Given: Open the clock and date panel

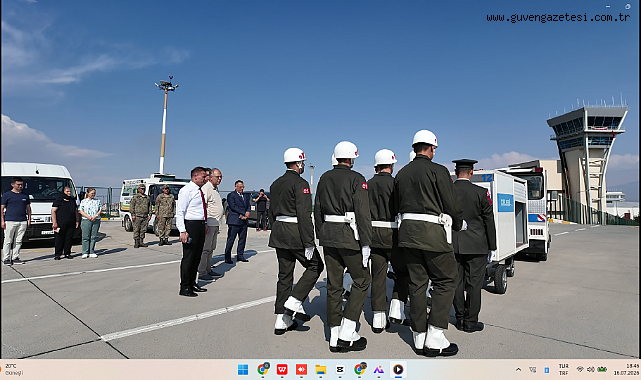Looking at the screenshot, I should (x=626, y=369).
